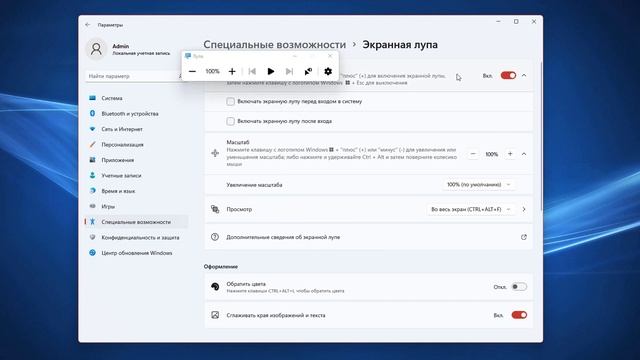Click the Оформление section heading
640x360 pixels.
pos(221,267)
